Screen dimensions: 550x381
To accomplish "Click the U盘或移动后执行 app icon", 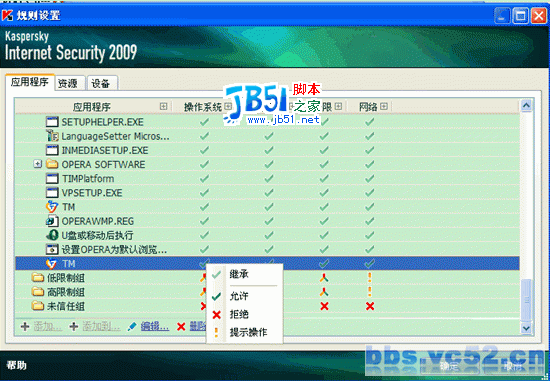I will (52, 235).
